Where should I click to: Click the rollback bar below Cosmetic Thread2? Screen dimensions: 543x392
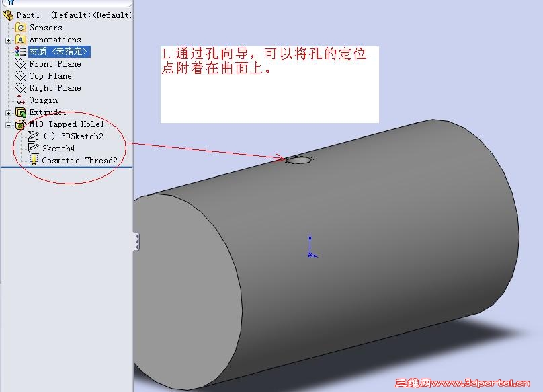point(67,167)
